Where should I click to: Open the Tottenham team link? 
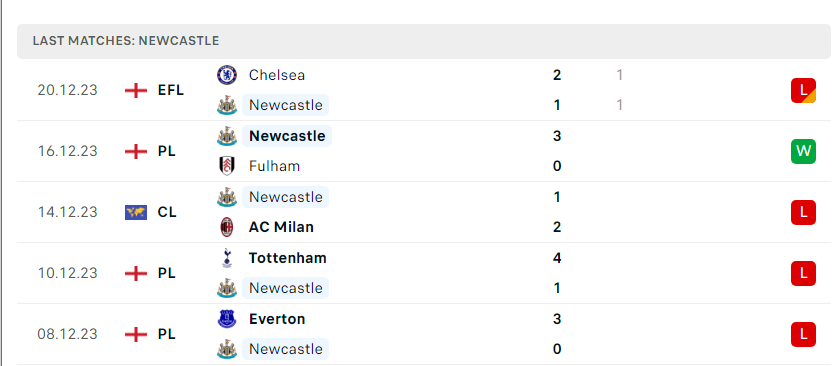(x=287, y=258)
